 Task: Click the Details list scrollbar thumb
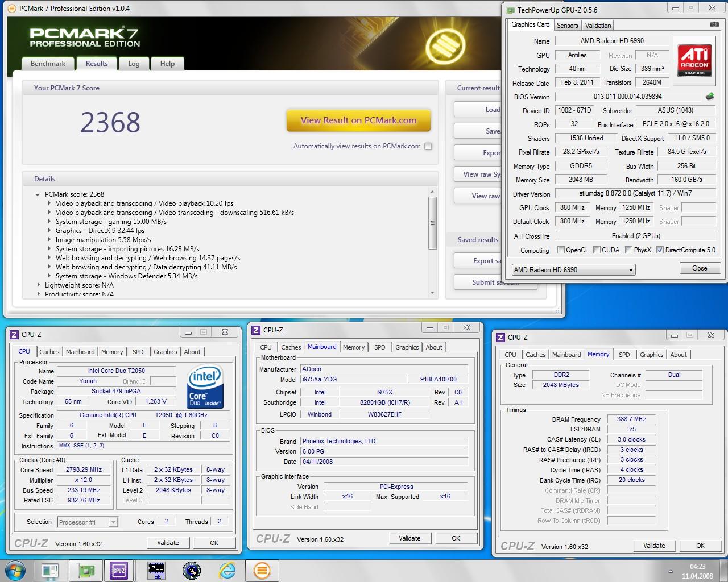click(432, 223)
